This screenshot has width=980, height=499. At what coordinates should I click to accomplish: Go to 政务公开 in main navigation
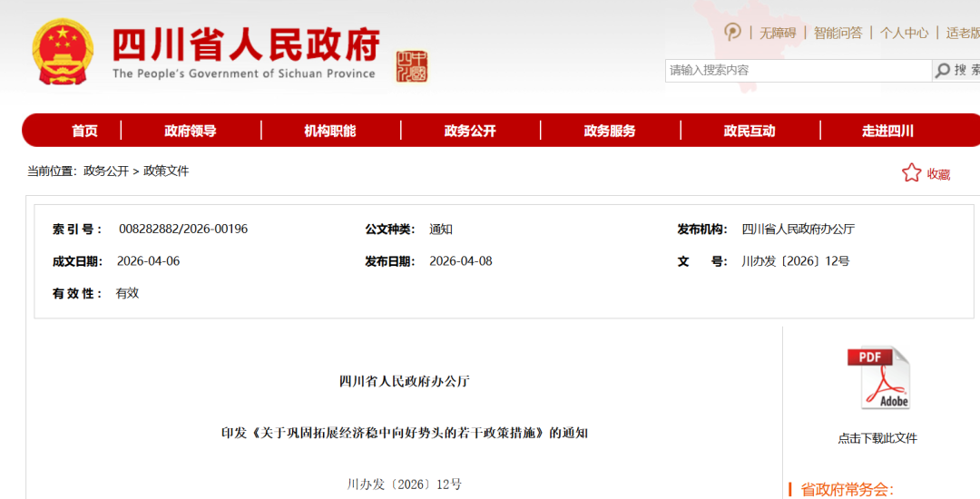(470, 131)
